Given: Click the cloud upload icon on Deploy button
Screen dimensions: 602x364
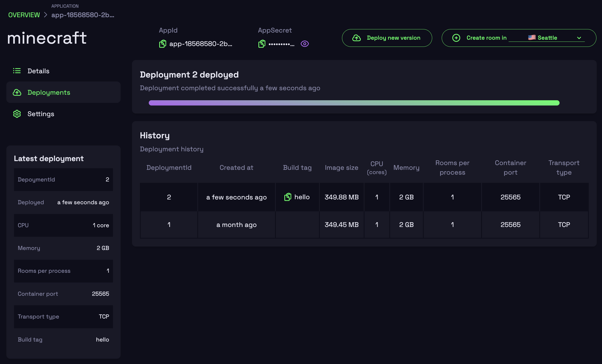Looking at the screenshot, I should coord(356,38).
